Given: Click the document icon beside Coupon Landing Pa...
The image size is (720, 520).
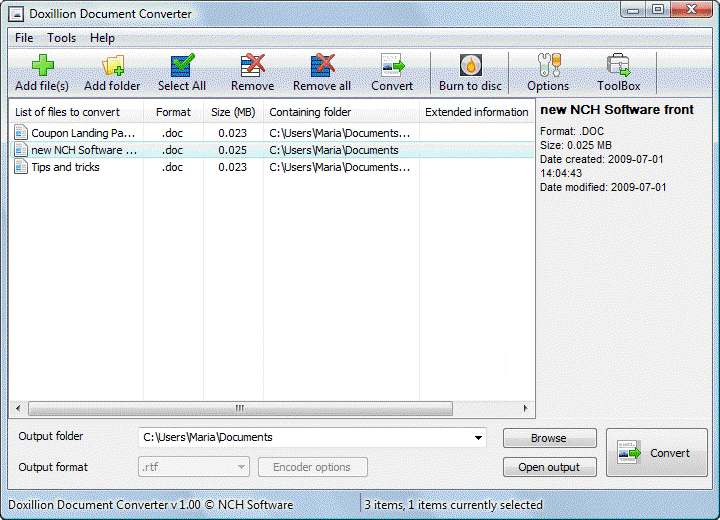Looking at the screenshot, I should 21,133.
